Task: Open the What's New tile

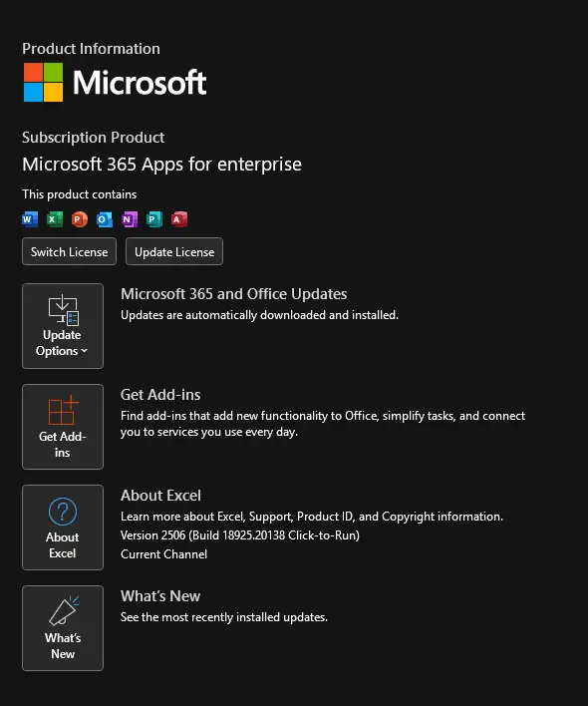Action: tap(63, 628)
